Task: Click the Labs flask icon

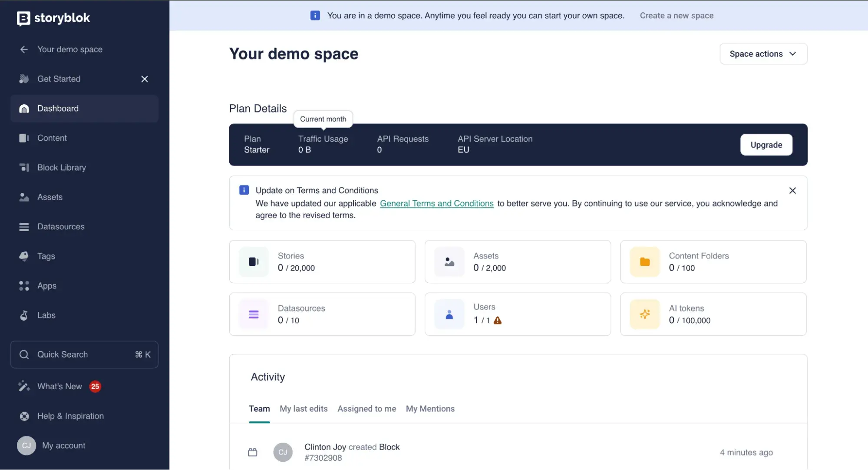Action: [x=24, y=315]
